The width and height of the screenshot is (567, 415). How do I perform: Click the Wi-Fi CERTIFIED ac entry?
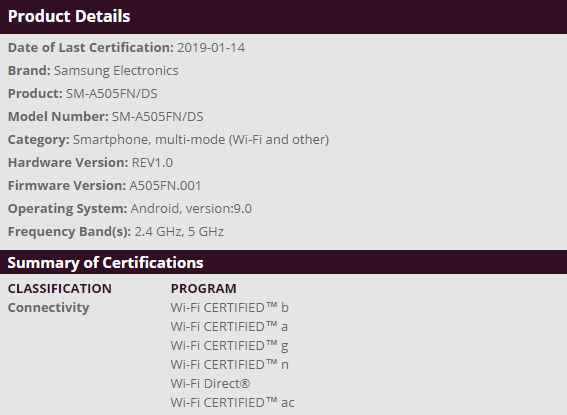pyautogui.click(x=233, y=402)
